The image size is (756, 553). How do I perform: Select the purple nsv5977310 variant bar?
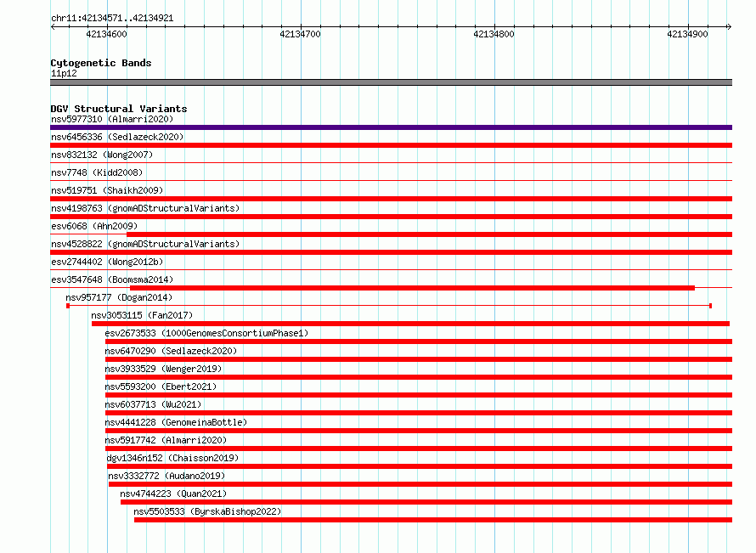pos(391,127)
